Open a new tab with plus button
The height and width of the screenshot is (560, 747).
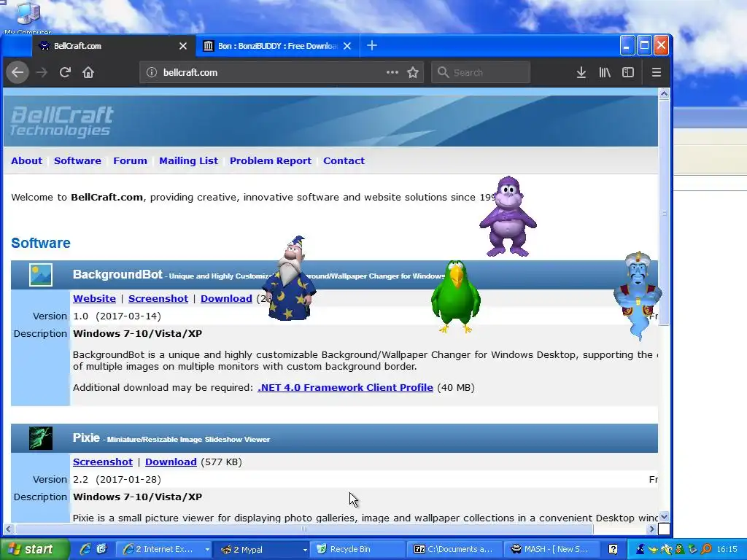click(x=372, y=46)
